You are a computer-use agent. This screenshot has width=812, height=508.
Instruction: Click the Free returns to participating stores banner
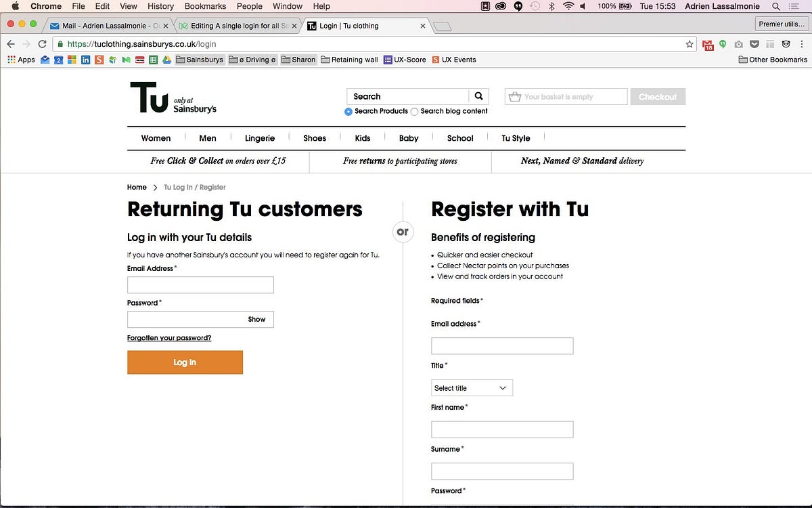pyautogui.click(x=400, y=161)
